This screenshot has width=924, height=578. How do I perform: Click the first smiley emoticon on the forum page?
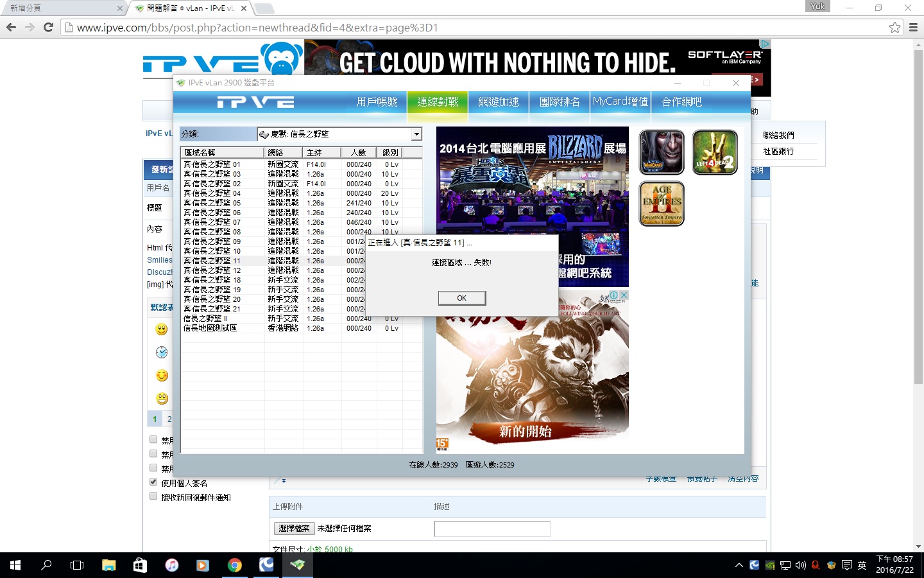[162, 329]
